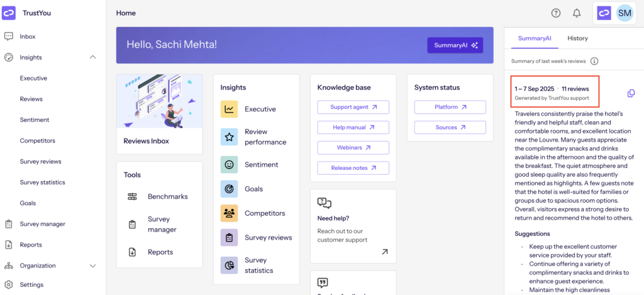Viewport: 644px width, 295px height.
Task: Open Executive in the sidebar
Action: point(34,78)
